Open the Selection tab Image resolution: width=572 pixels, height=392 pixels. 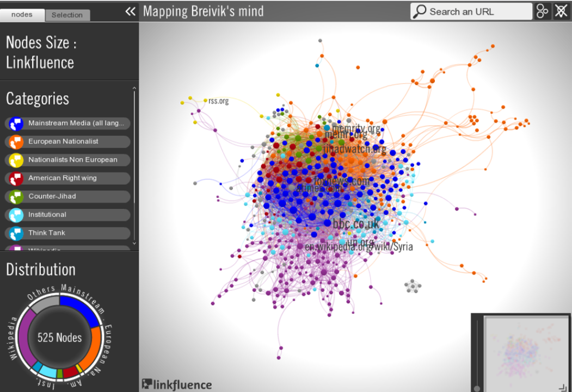pyautogui.click(x=67, y=15)
